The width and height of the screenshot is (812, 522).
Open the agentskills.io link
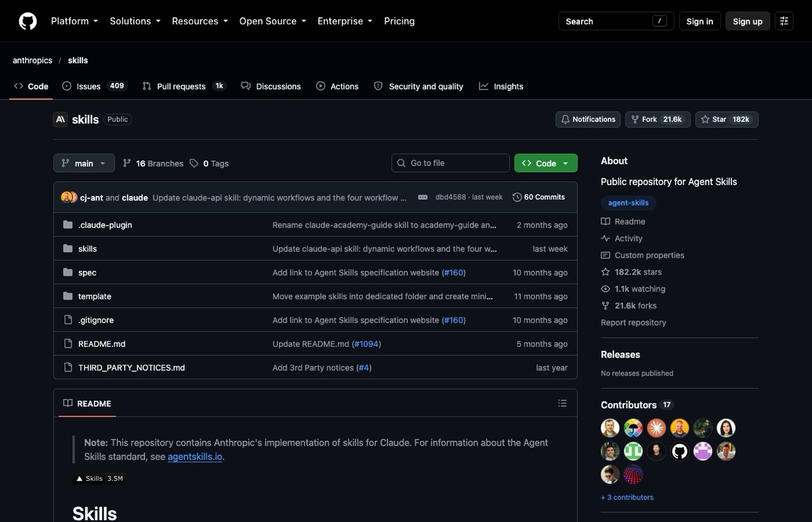pos(195,457)
